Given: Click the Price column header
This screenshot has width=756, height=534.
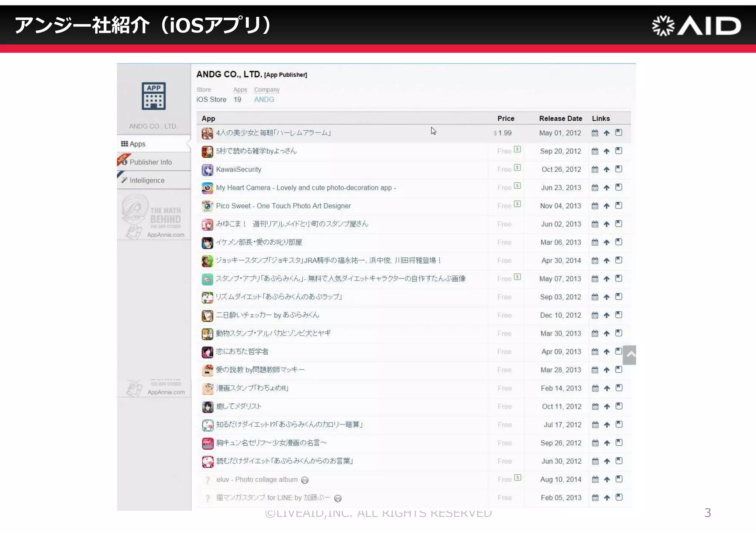Looking at the screenshot, I should 506,118.
